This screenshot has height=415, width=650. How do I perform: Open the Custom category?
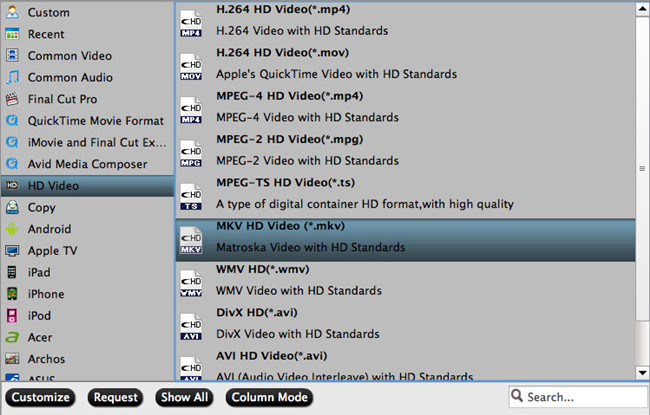click(x=87, y=12)
